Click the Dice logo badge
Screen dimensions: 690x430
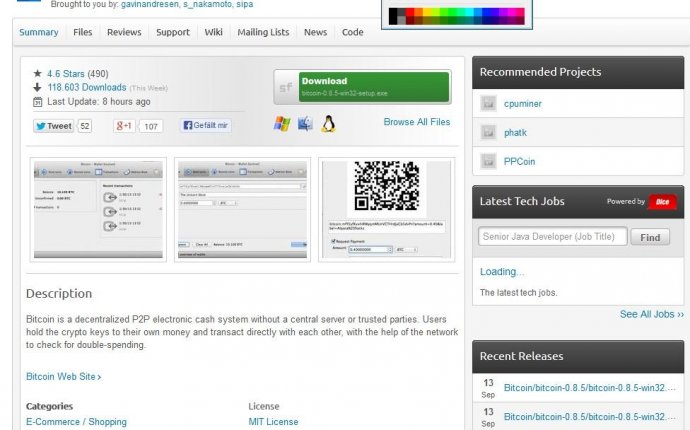coord(662,202)
